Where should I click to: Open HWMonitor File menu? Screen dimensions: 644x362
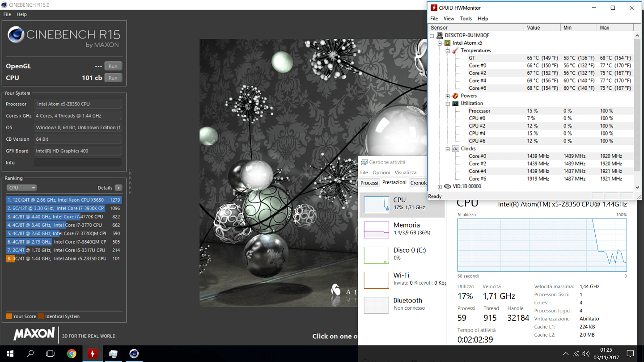point(434,19)
